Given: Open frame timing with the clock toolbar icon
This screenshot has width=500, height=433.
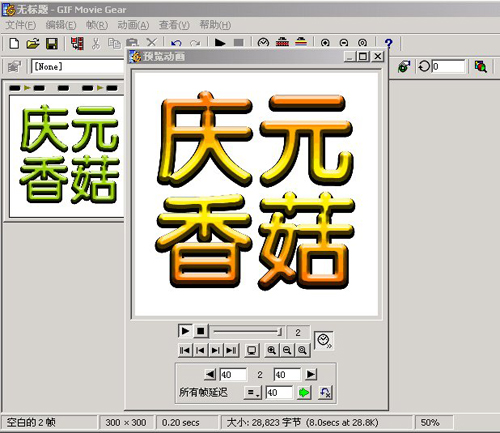Looking at the screenshot, I should [x=263, y=43].
